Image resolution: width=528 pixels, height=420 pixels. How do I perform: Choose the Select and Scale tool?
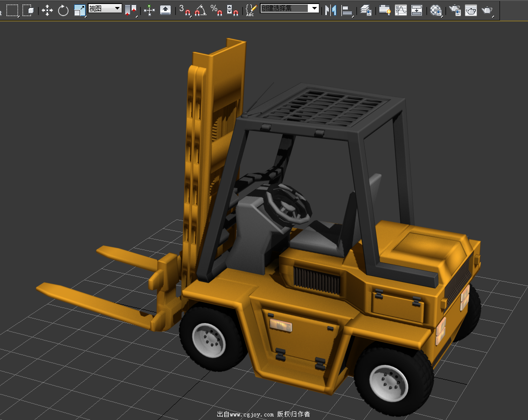[79, 10]
